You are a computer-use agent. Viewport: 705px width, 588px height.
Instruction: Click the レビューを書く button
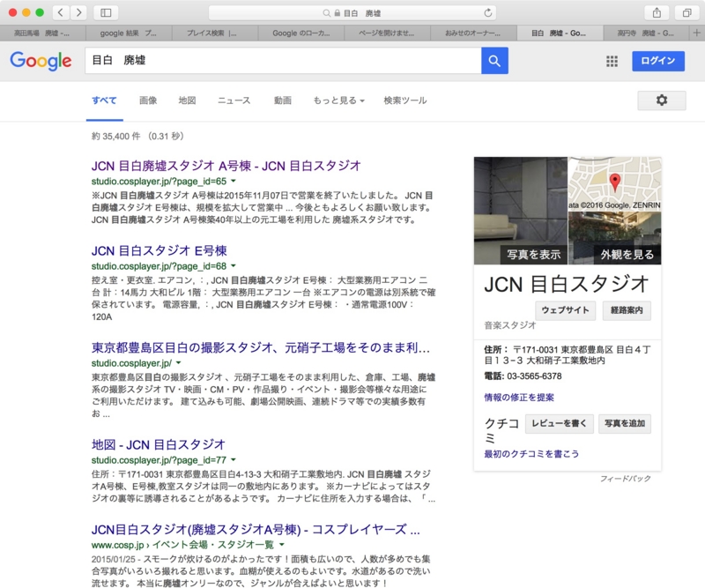[x=559, y=423]
